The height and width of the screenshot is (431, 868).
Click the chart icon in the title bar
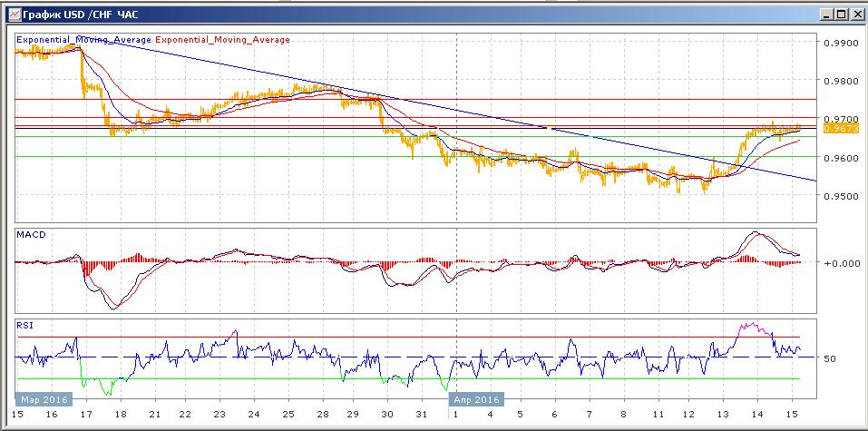(x=14, y=14)
